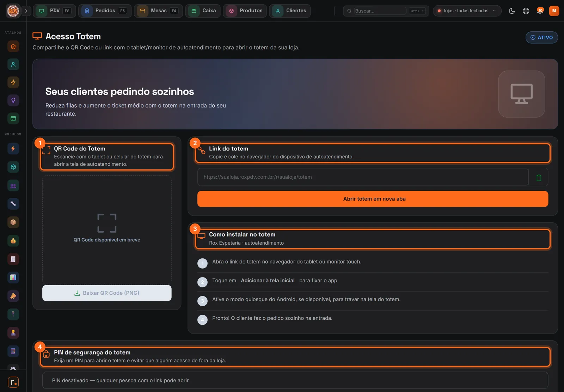This screenshot has height=392, width=564.
Task: Open the user avatar menu 'M'
Action: click(554, 11)
